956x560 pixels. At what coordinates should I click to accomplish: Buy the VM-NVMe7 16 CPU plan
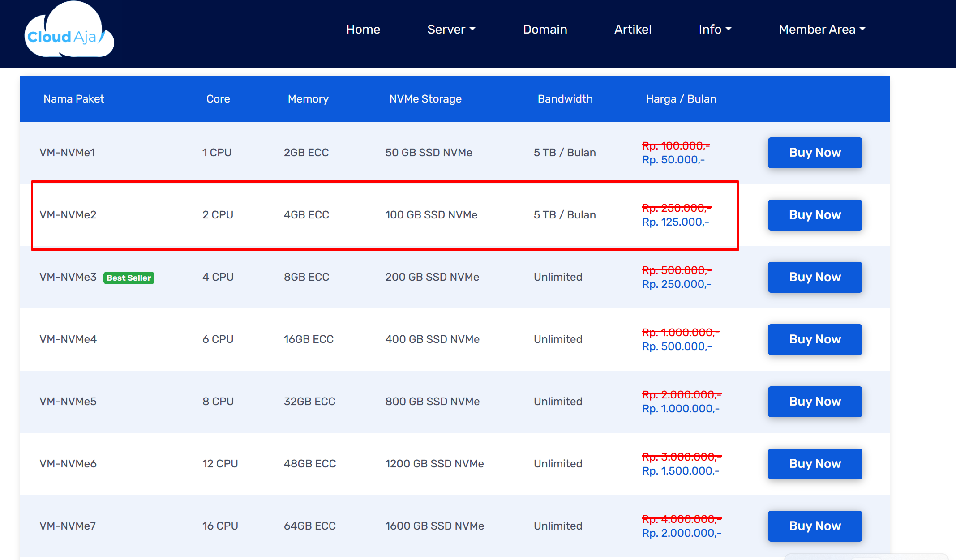point(815,526)
